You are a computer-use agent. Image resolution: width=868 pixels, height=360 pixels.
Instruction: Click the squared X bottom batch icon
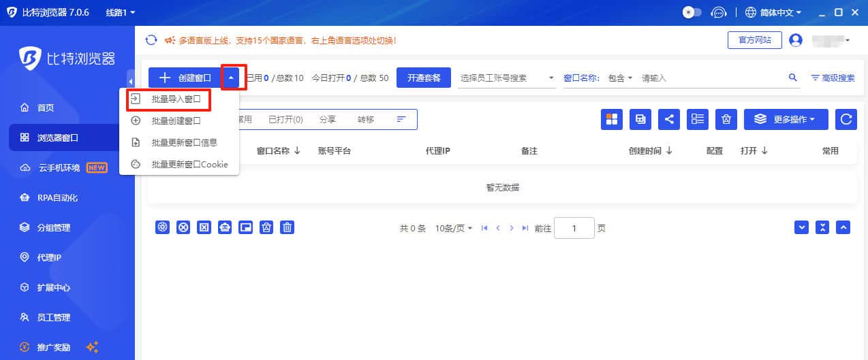tap(204, 227)
